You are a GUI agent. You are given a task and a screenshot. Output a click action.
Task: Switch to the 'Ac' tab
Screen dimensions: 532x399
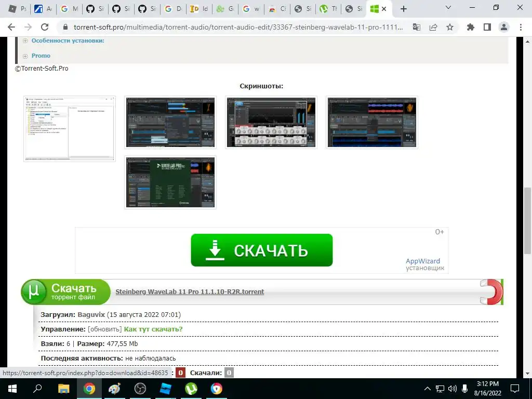43,9
